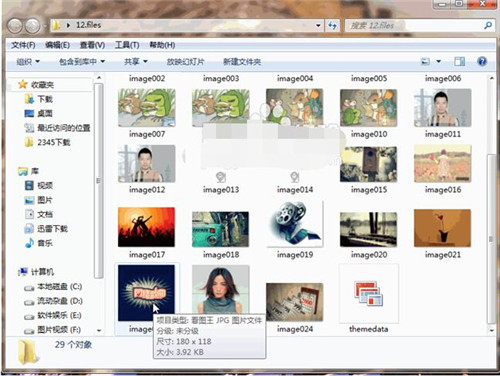Click the Forward navigation arrow button

tap(33, 26)
